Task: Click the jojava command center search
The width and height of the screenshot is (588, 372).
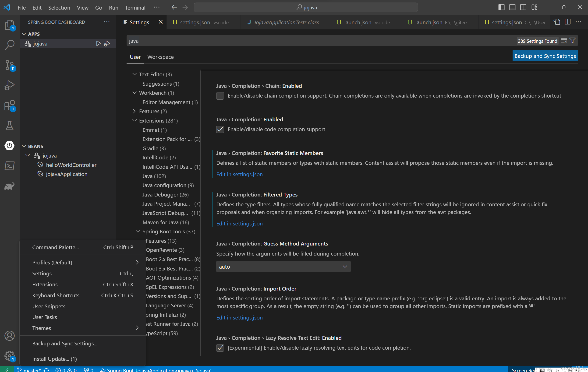Action: [306, 7]
